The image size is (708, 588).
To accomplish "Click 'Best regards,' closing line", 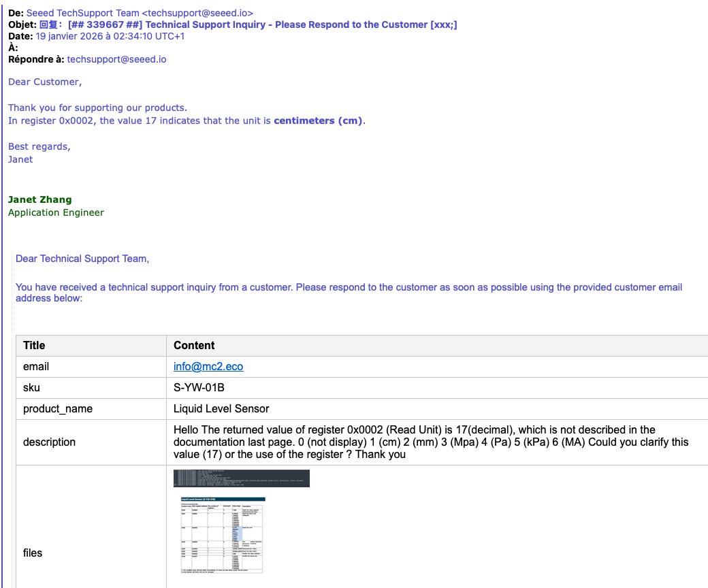I will click(x=39, y=147).
